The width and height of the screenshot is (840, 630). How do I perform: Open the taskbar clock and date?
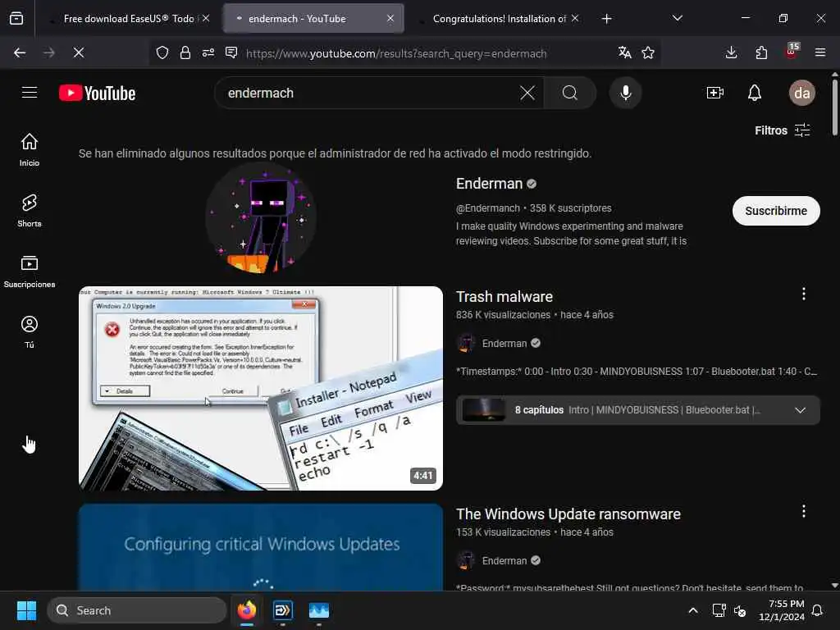pyautogui.click(x=782, y=610)
